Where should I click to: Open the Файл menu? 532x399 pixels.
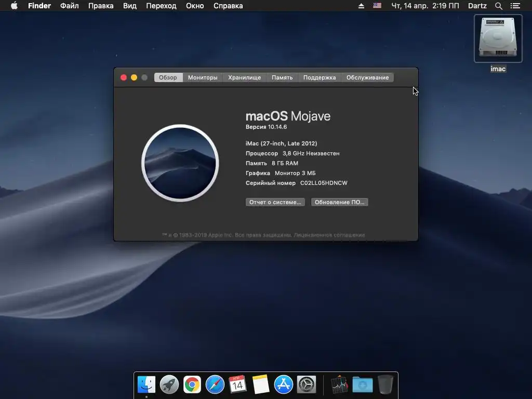[70, 6]
